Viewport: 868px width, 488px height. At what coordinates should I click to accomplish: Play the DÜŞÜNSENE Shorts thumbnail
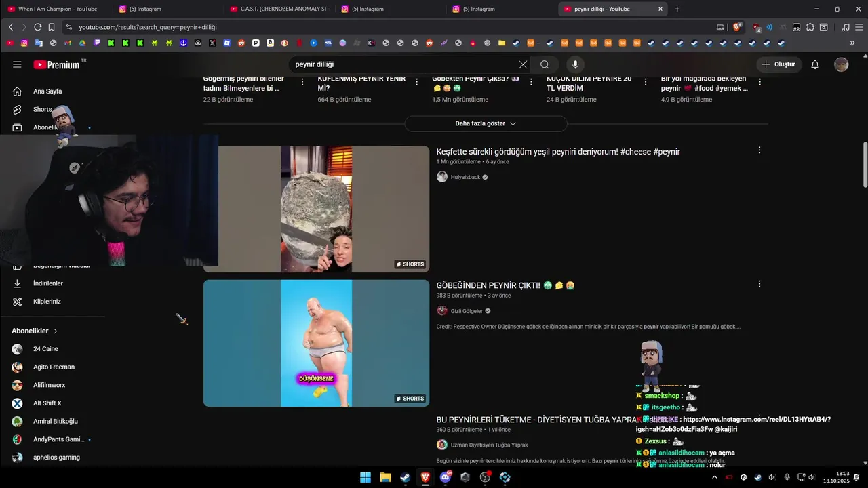click(316, 343)
